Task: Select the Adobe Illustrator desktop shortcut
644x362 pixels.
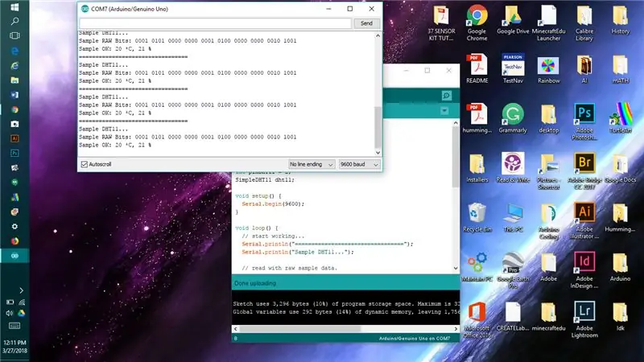Action: 584,220
